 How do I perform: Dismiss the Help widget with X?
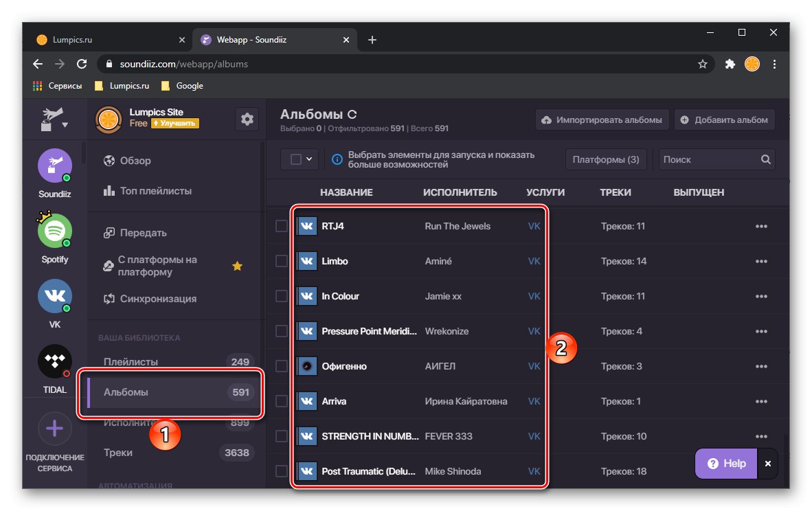(x=768, y=464)
